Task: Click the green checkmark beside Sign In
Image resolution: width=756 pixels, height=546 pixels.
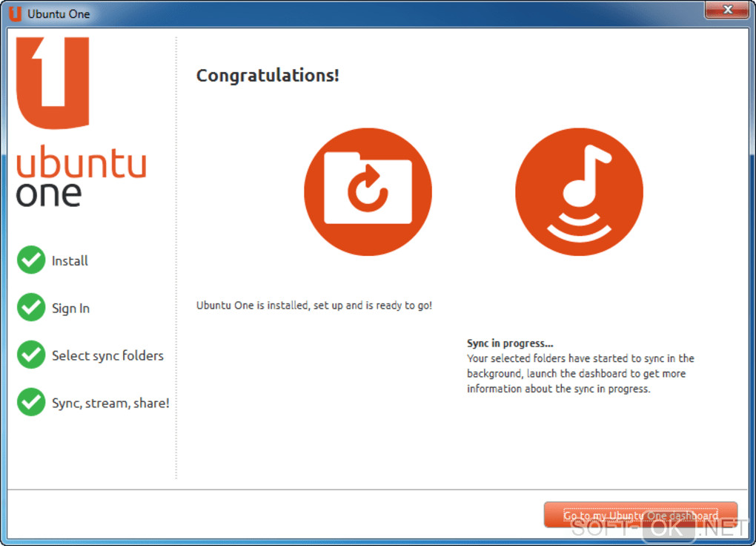Action: pos(31,307)
